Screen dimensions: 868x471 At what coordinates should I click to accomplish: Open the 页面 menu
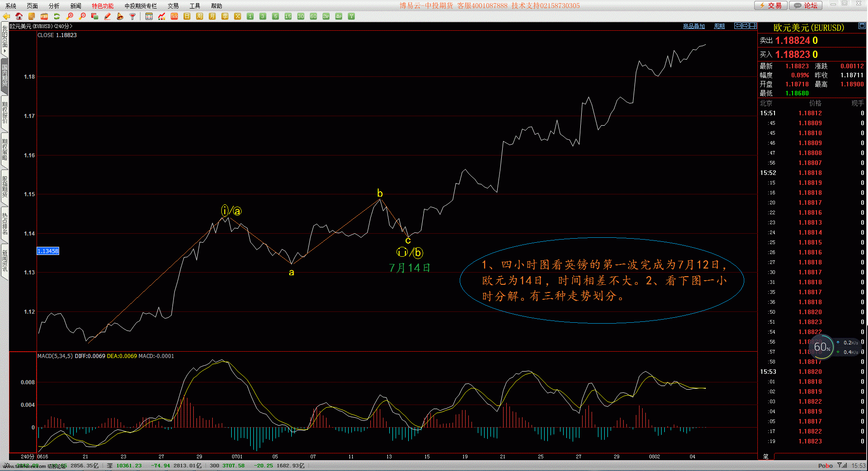coord(33,6)
